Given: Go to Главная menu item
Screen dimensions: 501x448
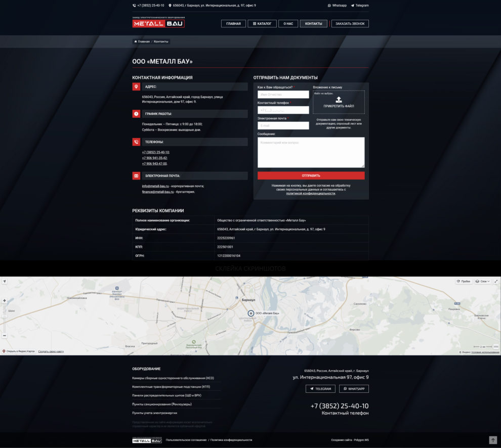Looking at the screenshot, I should (x=233, y=24).
